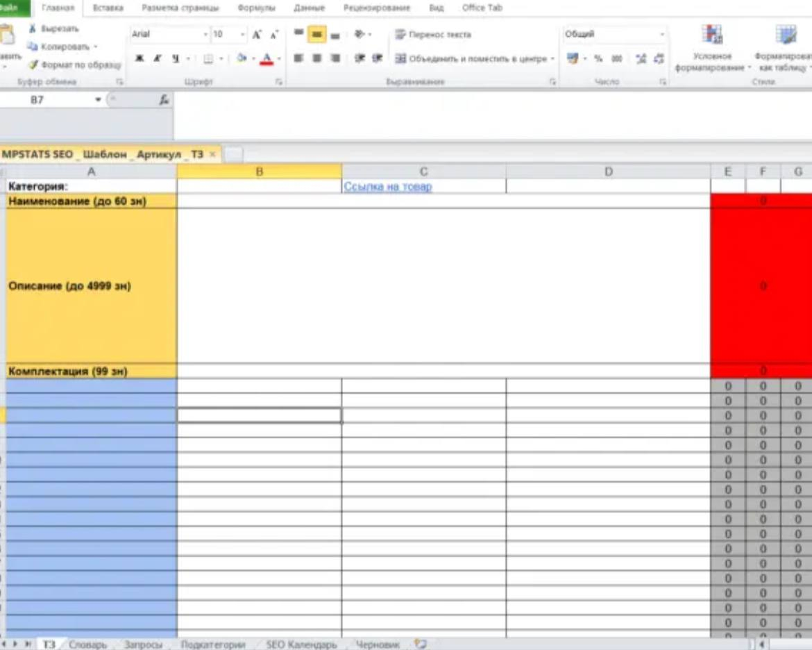The image size is (812, 650).
Task: Close the MPSTATS SEO document tab
Action: (x=212, y=154)
